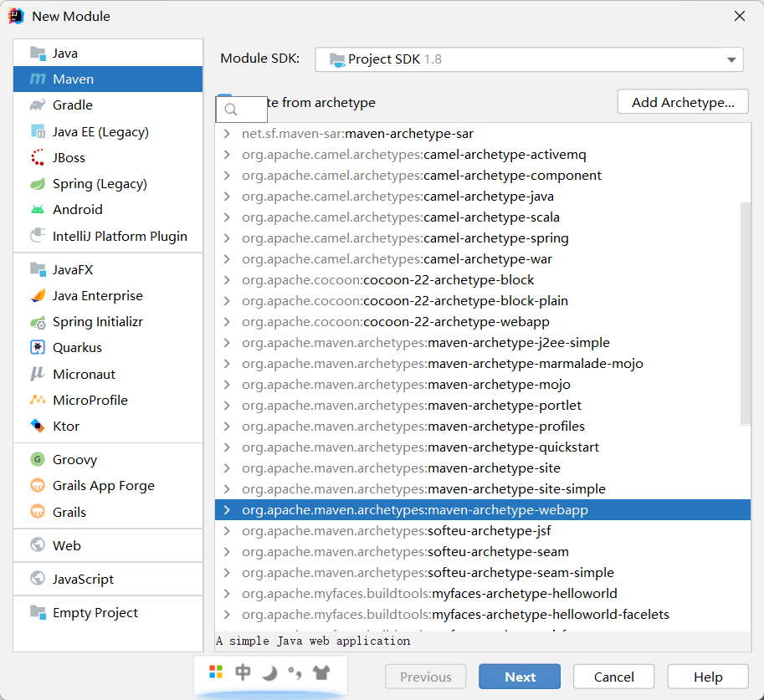Select cocoon-22-archetype-webapp row
The image size is (764, 700).
coord(482,322)
